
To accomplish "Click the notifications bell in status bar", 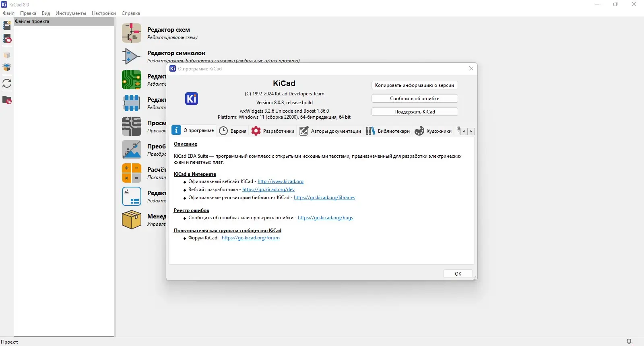I will (629, 342).
